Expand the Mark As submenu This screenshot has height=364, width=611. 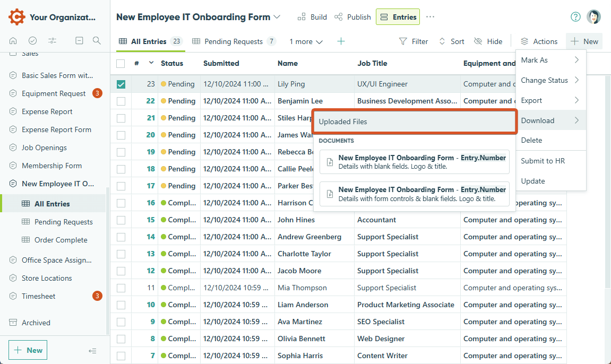pos(550,60)
